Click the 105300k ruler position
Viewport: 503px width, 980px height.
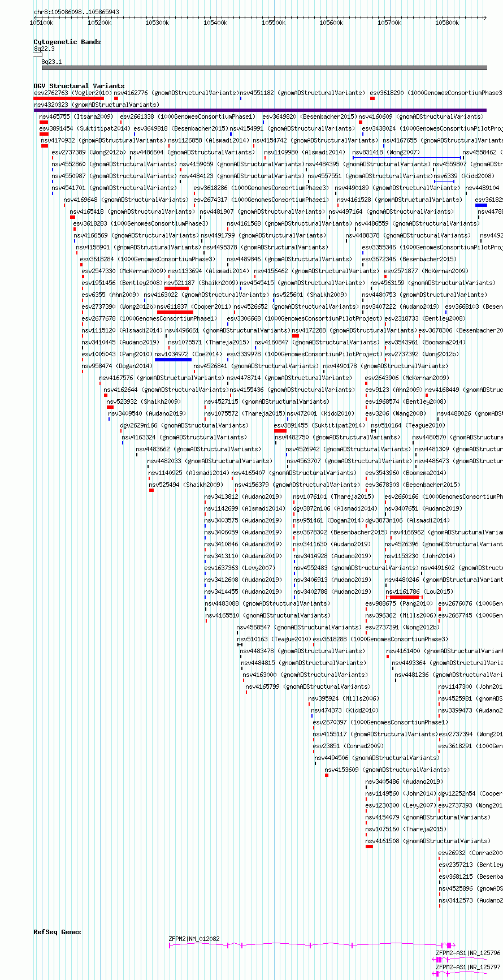tap(157, 23)
